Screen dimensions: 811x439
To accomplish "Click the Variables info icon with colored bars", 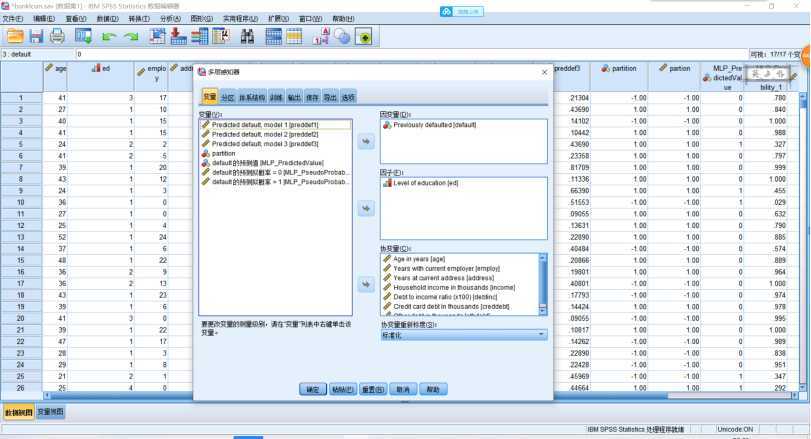I will pos(199,36).
